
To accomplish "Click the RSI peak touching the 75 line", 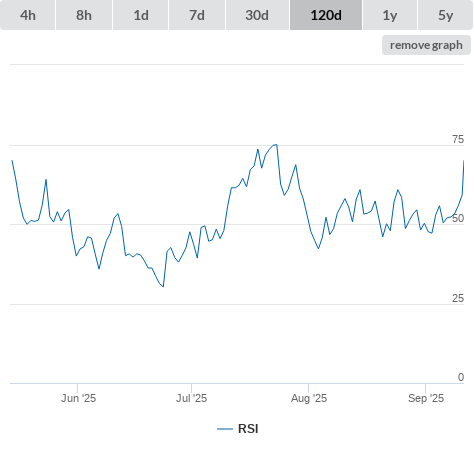I will tap(276, 145).
